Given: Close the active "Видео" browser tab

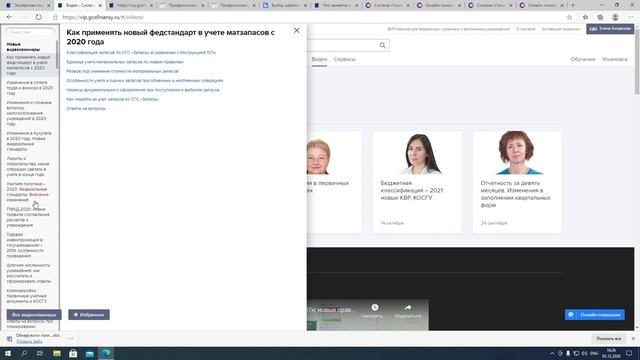Looking at the screenshot, I should pyautogui.click(x=100, y=5).
